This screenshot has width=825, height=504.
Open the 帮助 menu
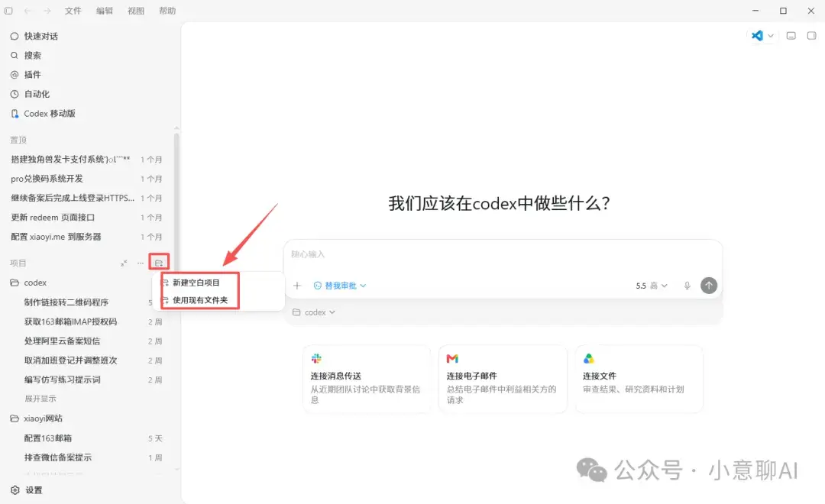point(167,11)
